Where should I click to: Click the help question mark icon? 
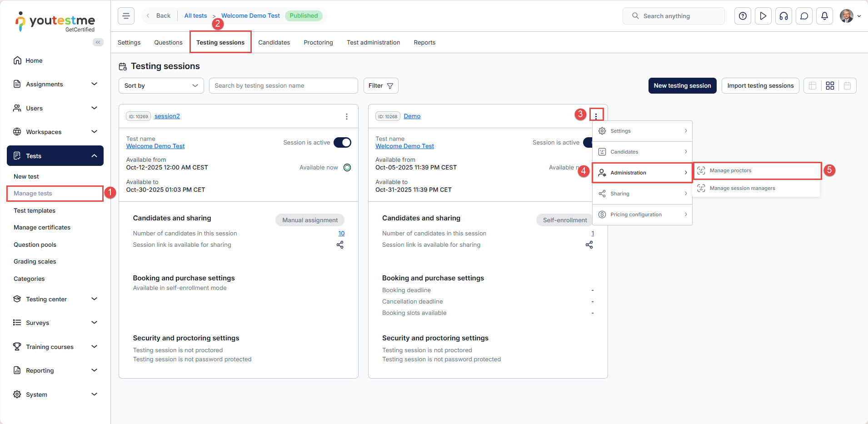743,16
